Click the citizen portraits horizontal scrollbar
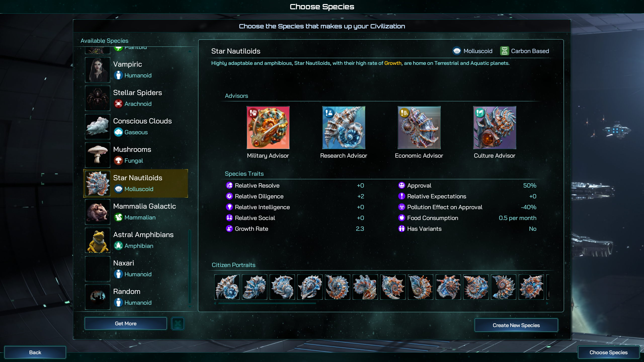 267,303
